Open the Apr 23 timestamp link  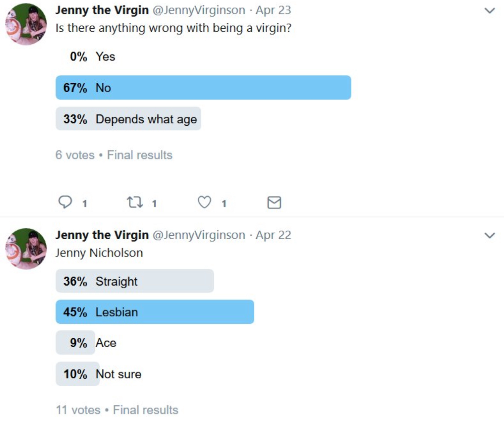tap(273, 10)
